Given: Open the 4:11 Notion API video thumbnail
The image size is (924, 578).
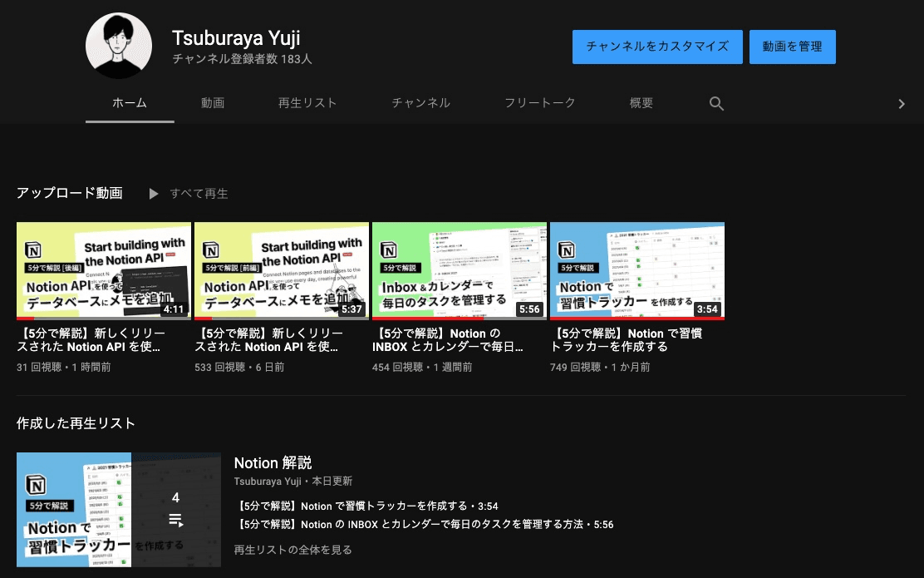Looking at the screenshot, I should 104,271.
